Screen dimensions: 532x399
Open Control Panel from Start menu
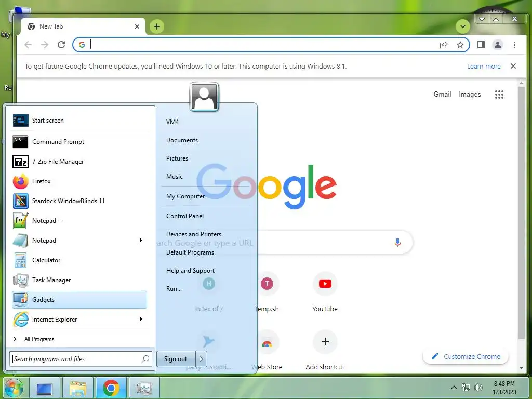pos(185,216)
